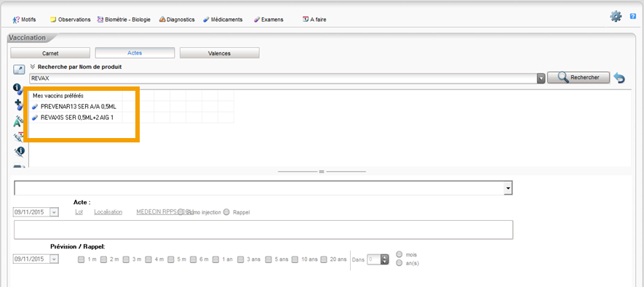Viewport: 644px width, 287px height.
Task: Open the Acte date picker dropdown
Action: [55, 212]
